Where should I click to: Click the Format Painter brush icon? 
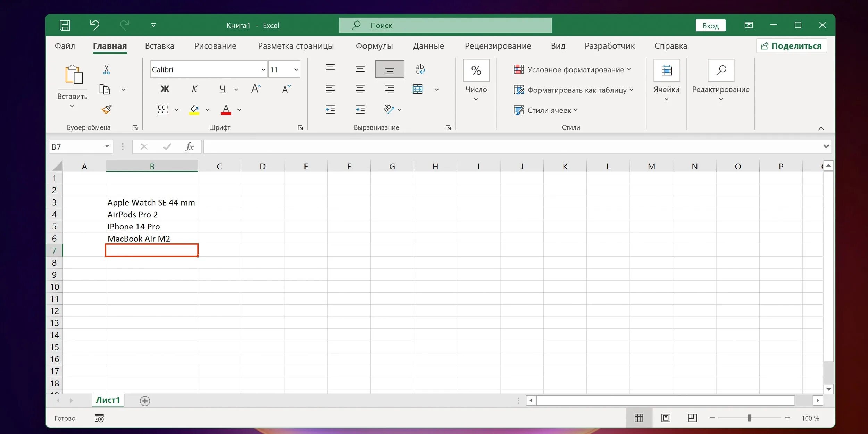pos(107,109)
